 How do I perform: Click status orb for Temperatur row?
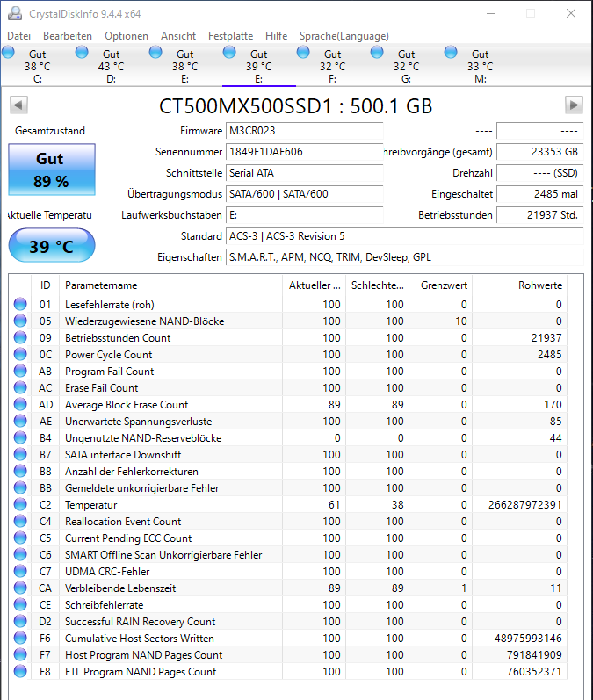pos(20,504)
